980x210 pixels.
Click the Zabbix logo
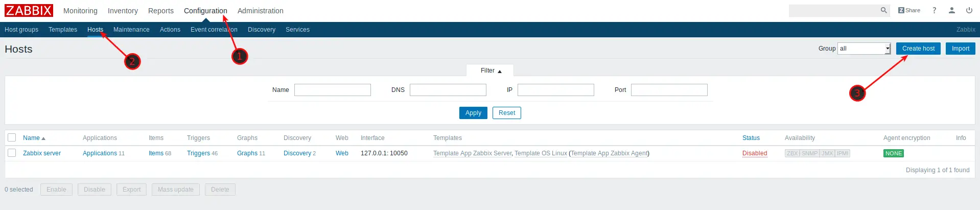29,10
